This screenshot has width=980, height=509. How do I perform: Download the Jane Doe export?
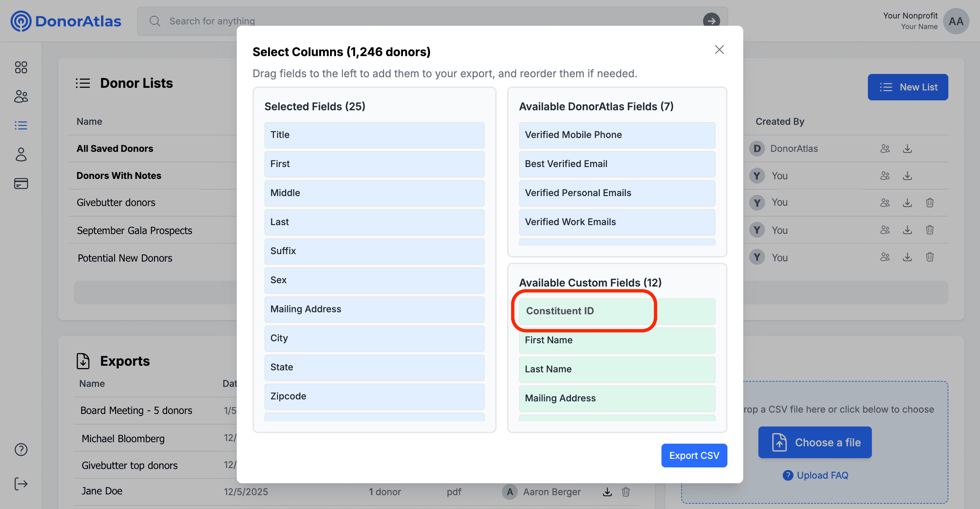tap(607, 492)
